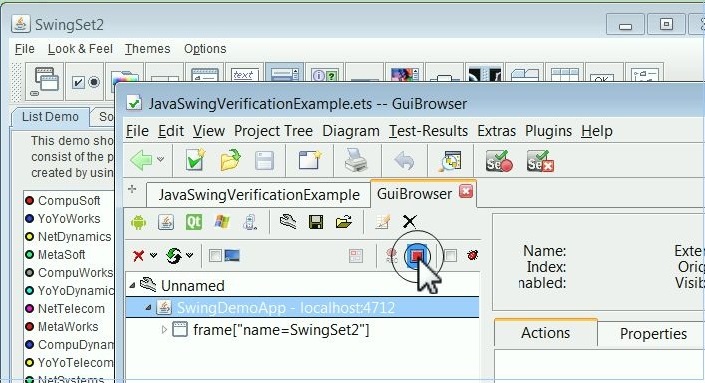Screen dimensions: 705x383
Task: Open the dropdown arrow next to the red X icon
Action: click(153, 255)
